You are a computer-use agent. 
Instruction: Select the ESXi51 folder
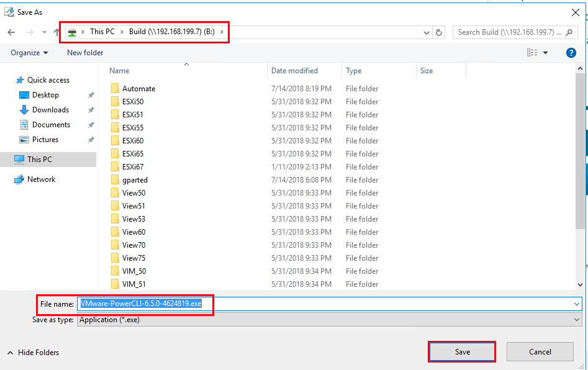[132, 115]
